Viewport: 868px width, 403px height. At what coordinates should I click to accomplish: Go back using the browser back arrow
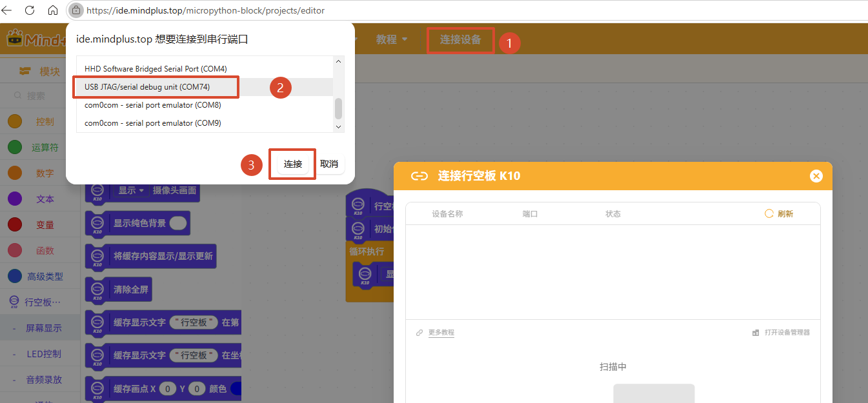pyautogui.click(x=7, y=10)
